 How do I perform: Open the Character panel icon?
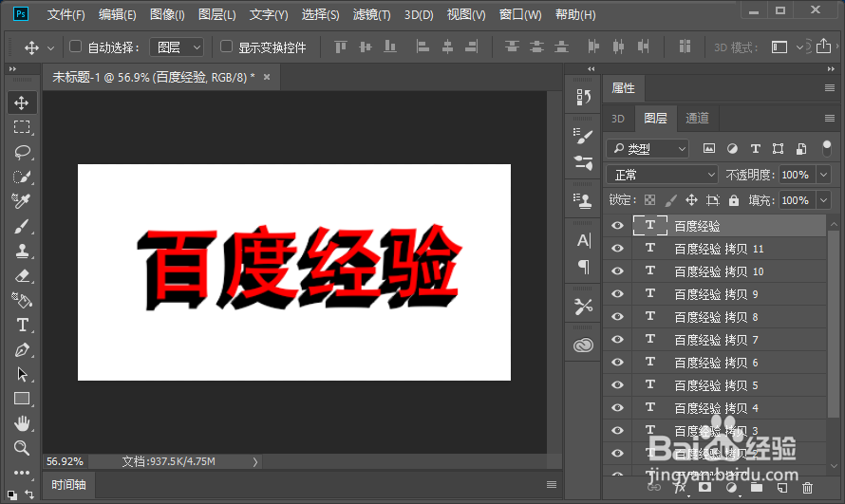tap(583, 240)
